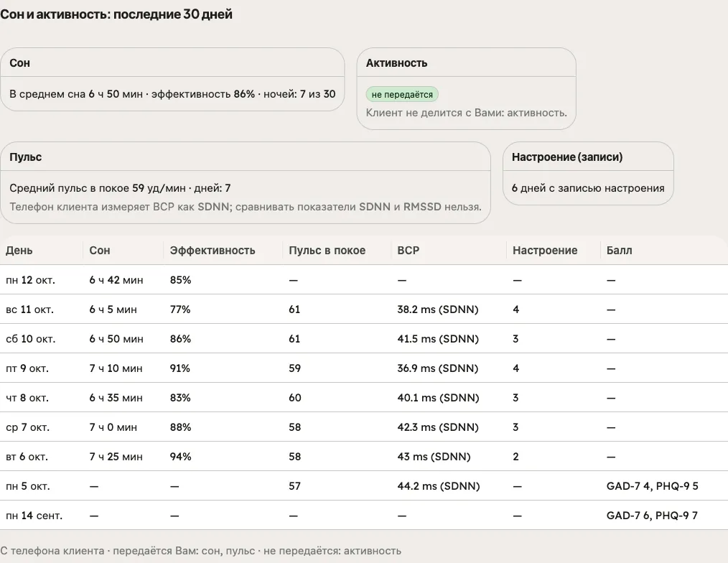Click the "Сон" column header in the table
The height and width of the screenshot is (563, 728).
[100, 251]
